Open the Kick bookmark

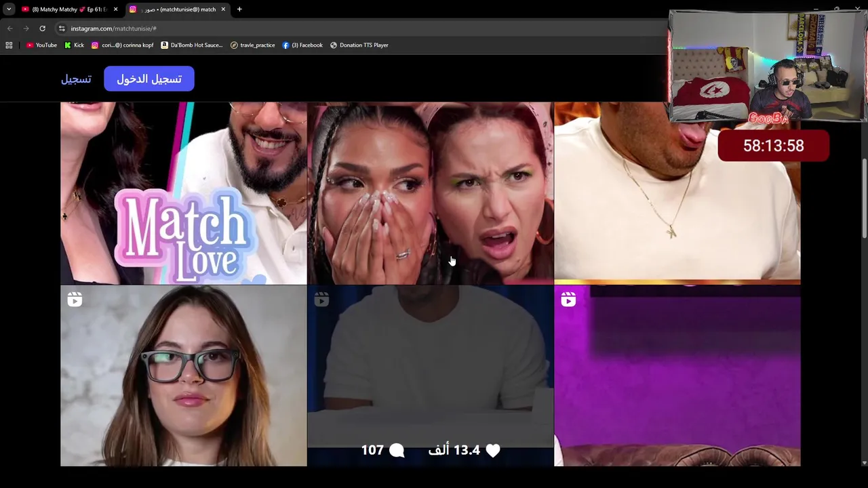point(74,45)
